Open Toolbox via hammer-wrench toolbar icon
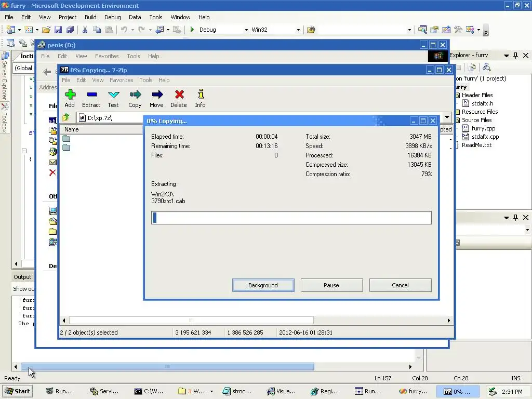532x399 pixels. (x=458, y=30)
